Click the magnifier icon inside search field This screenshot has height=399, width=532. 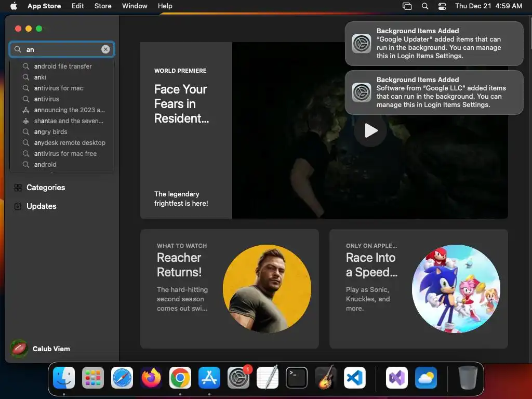click(18, 49)
